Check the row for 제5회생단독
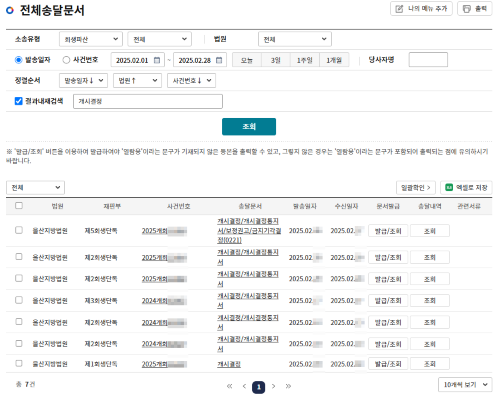Viewport: 500px width, 396px height. 19,230
